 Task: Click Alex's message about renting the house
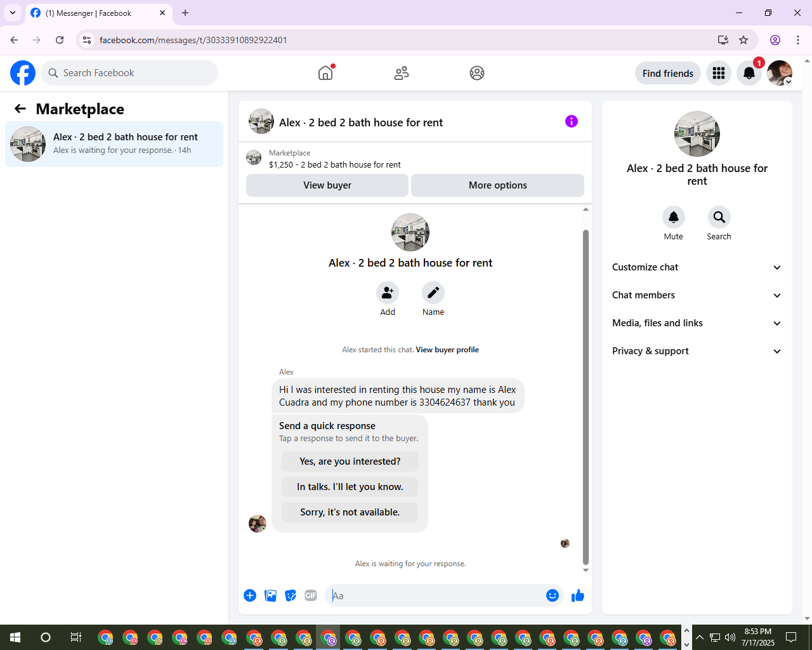point(398,396)
